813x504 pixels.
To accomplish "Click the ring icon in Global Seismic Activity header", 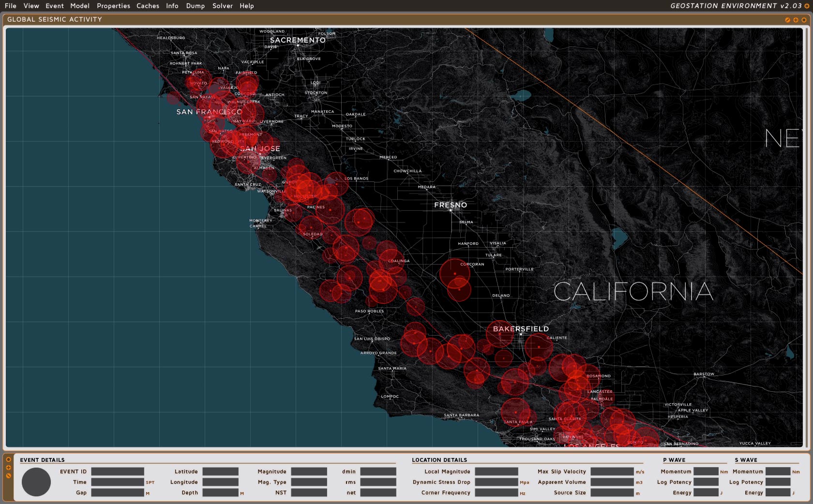I will [804, 20].
